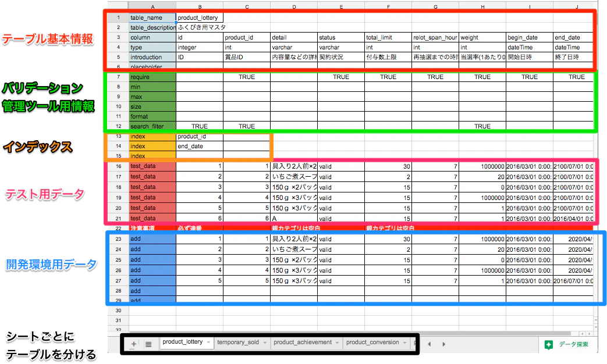Select the table_description cell

(152, 27)
